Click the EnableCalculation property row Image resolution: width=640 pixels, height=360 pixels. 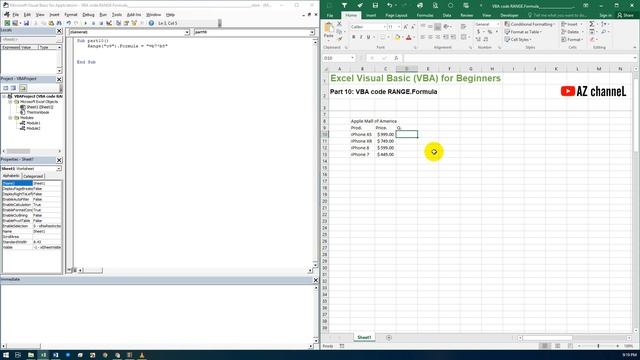pyautogui.click(x=32, y=205)
